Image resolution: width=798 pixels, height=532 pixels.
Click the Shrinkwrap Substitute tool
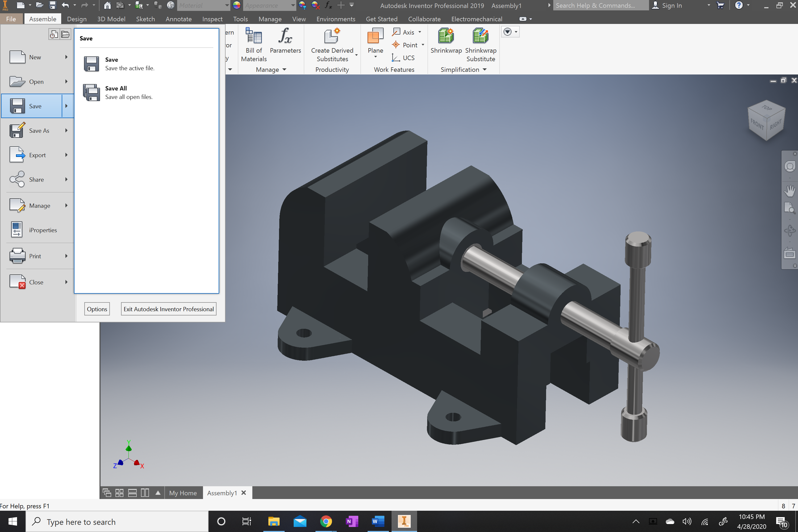pyautogui.click(x=480, y=45)
